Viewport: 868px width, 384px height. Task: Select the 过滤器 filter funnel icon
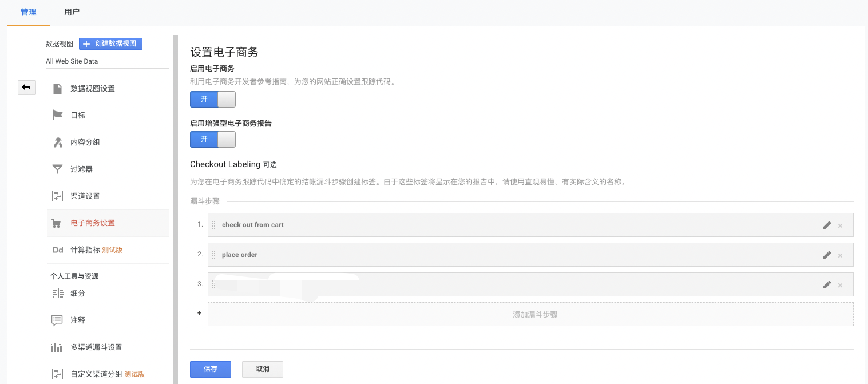coord(57,169)
